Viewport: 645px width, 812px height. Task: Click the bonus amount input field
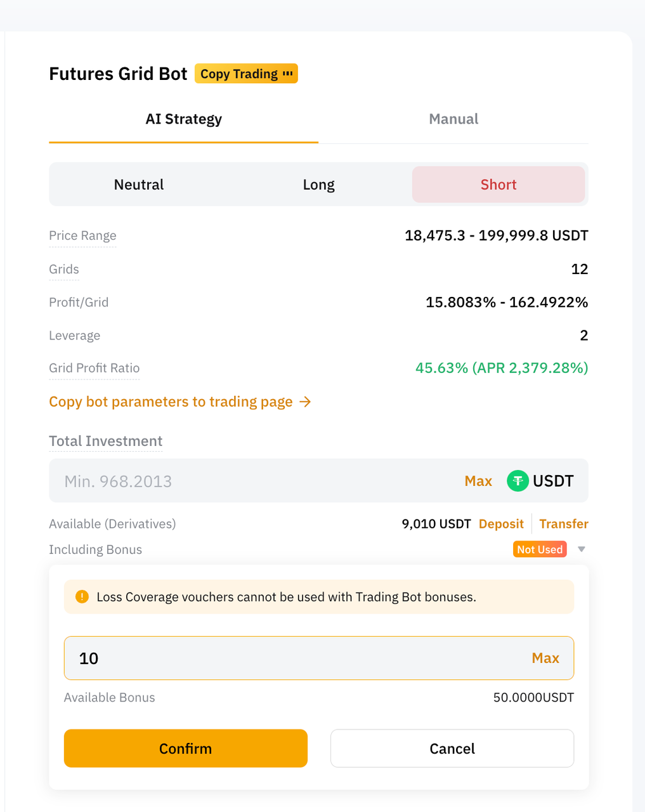[292, 658]
